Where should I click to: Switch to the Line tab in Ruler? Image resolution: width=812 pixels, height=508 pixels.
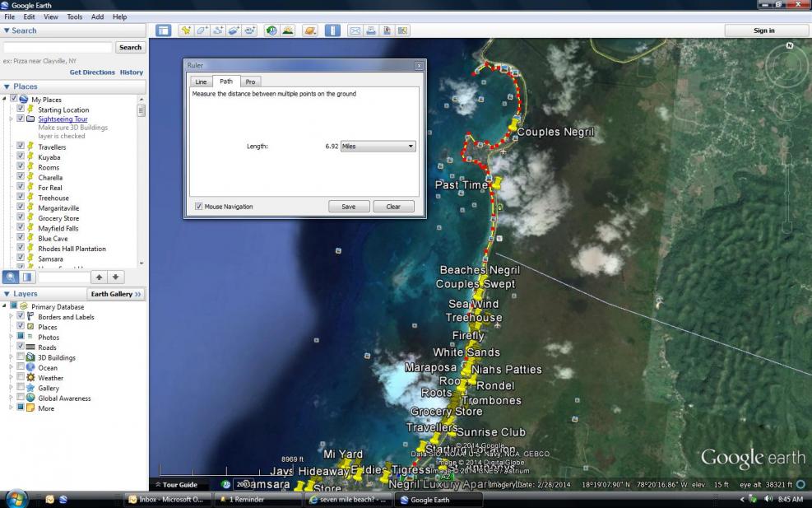[201, 82]
